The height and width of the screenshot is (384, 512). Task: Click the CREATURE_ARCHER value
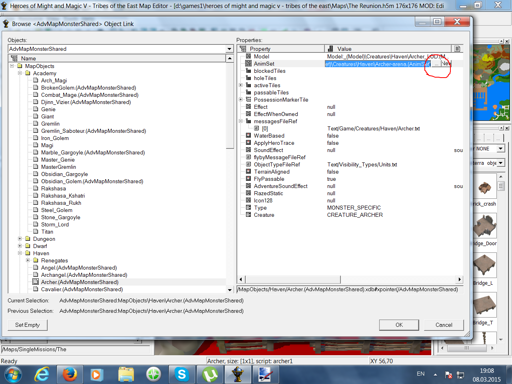355,215
